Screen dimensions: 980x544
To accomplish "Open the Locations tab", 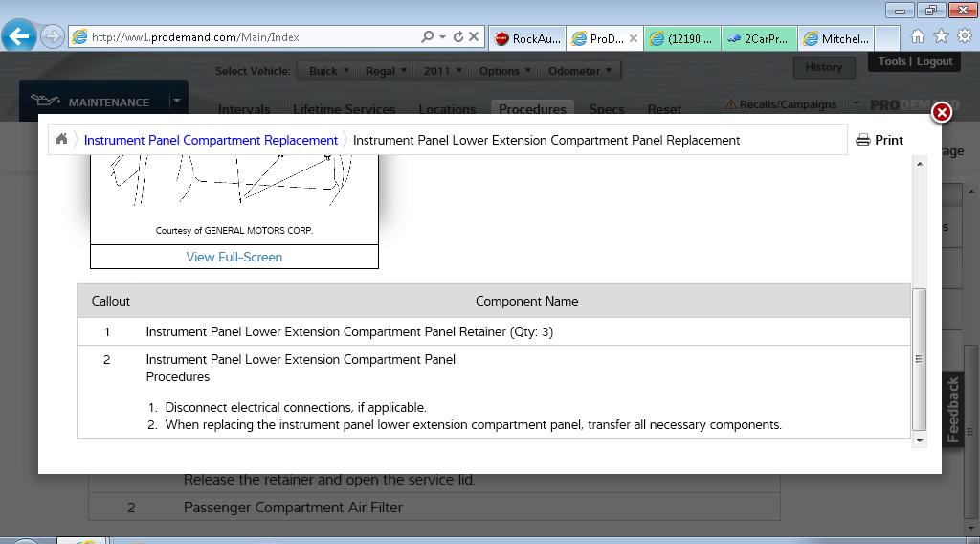I will tap(447, 109).
